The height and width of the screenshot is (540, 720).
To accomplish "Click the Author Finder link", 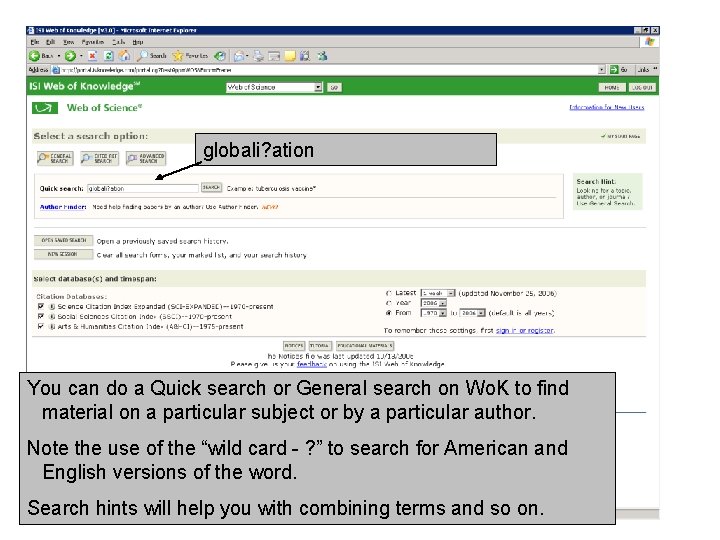I will [x=63, y=207].
